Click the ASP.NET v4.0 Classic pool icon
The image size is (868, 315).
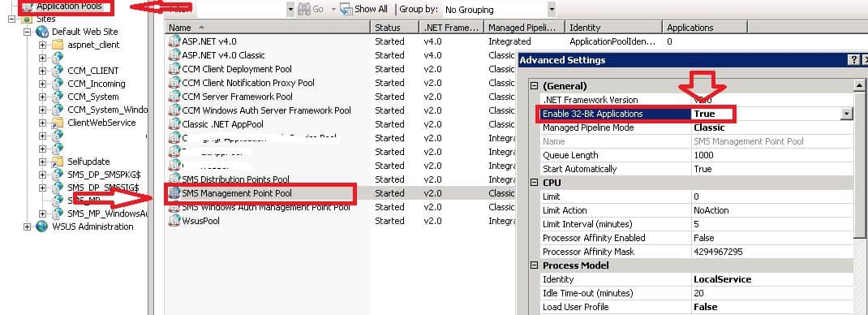point(174,55)
